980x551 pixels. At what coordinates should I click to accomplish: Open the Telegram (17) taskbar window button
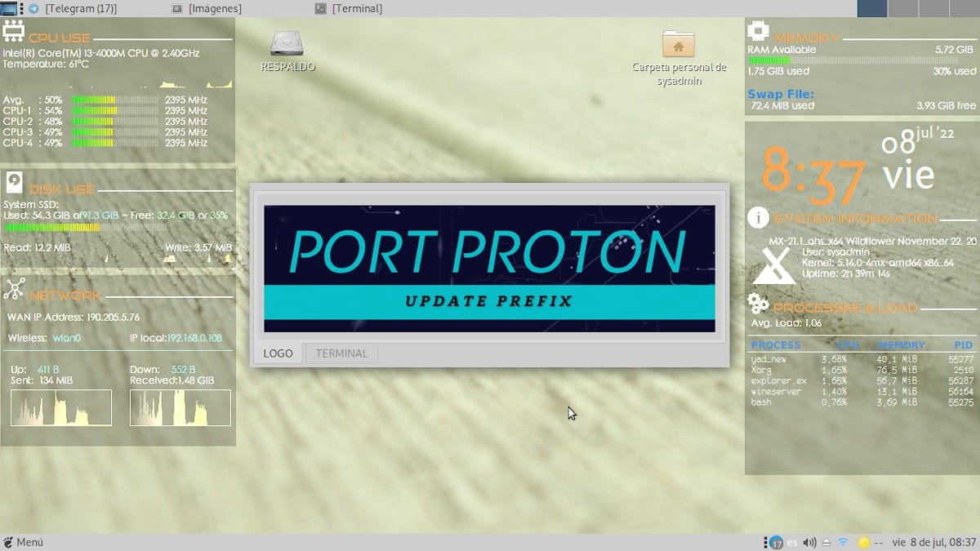coord(80,9)
